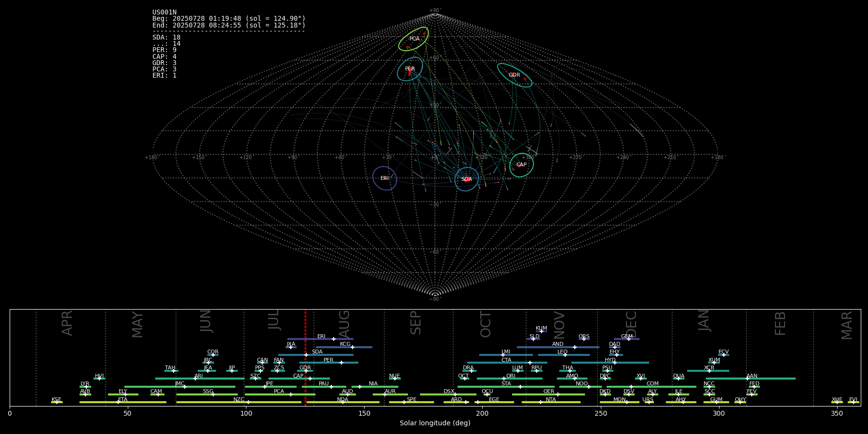
Task: Click the JXA shower label in the timeline
Action: tap(291, 344)
